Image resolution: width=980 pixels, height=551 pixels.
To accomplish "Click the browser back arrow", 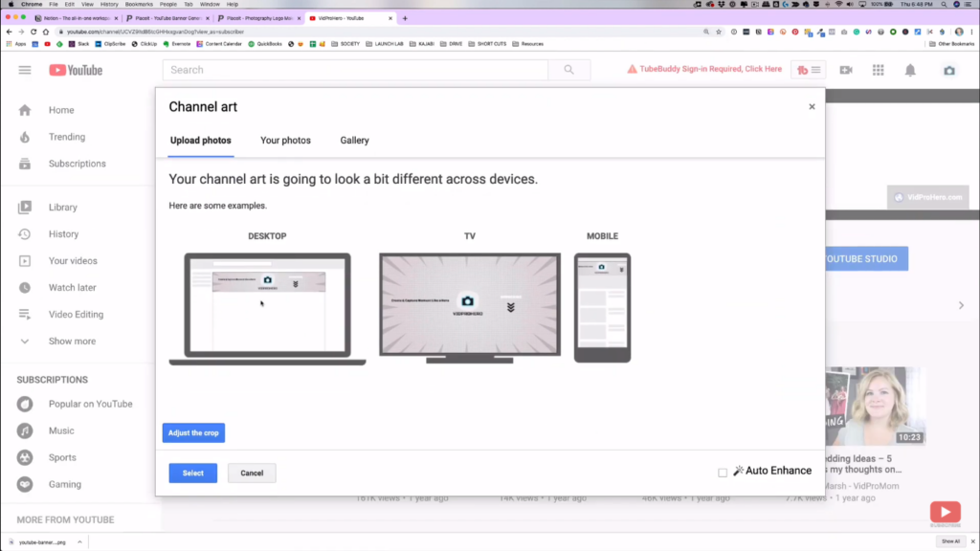I will click(9, 32).
